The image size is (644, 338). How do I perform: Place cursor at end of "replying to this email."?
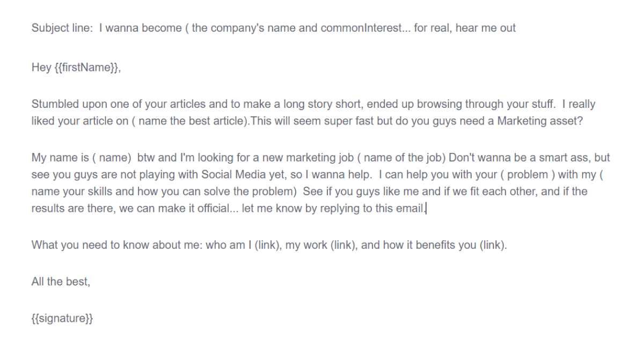(x=425, y=208)
